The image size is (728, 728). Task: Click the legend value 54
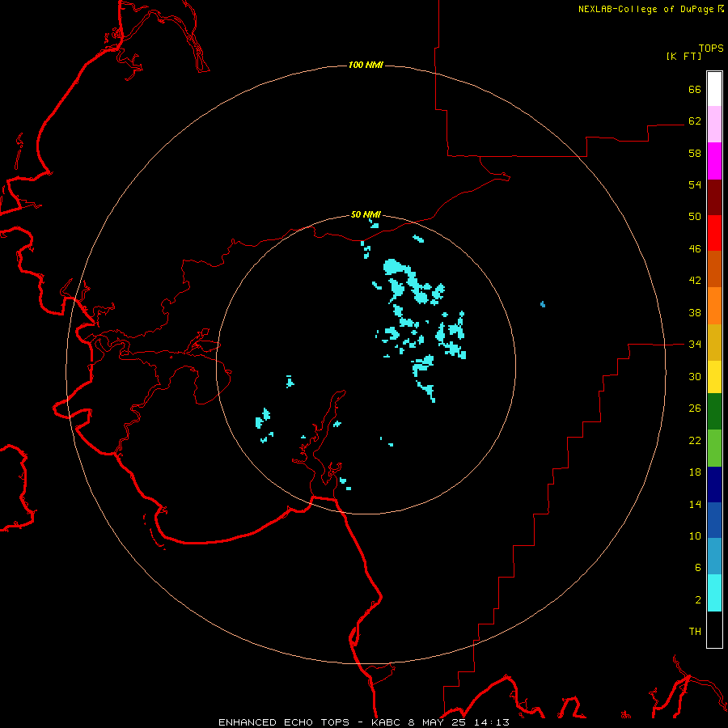pyautogui.click(x=695, y=184)
